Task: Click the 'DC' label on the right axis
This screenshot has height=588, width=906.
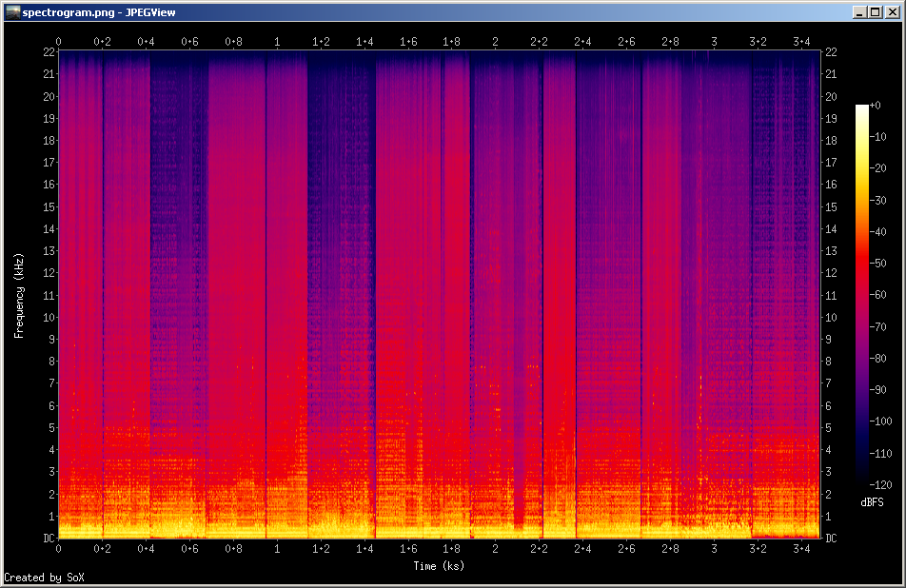Action: 831,539
